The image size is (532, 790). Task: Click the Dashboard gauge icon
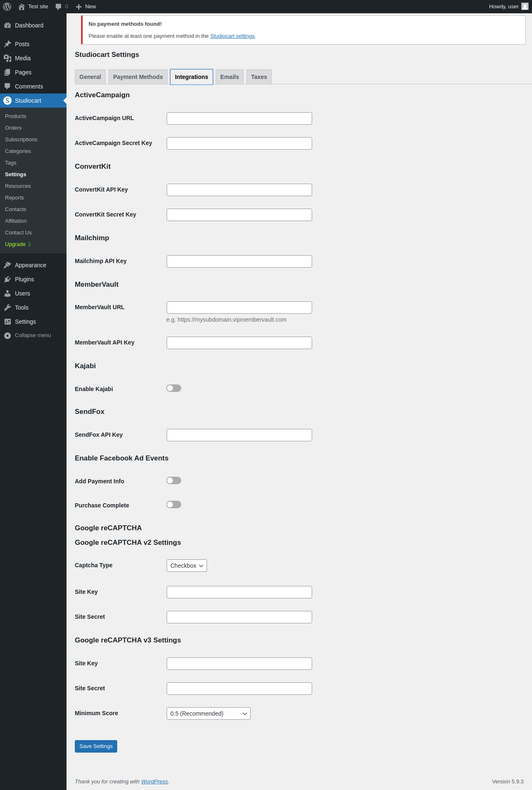pos(7,25)
